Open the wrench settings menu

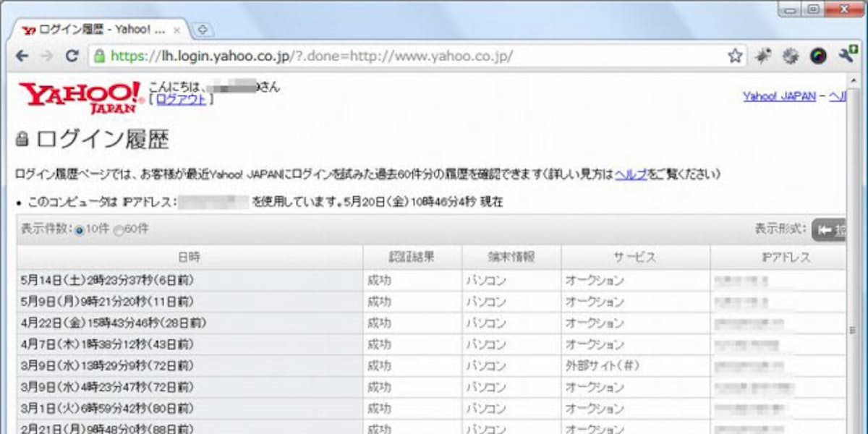click(846, 56)
